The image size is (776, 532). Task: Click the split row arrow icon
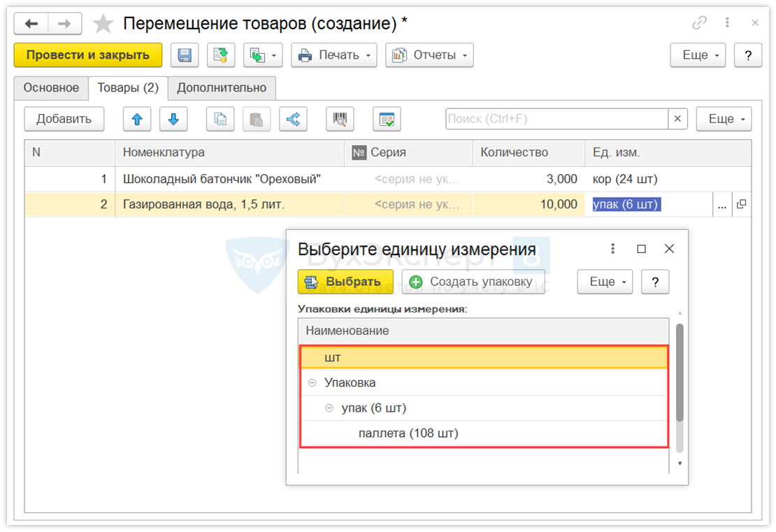point(293,119)
